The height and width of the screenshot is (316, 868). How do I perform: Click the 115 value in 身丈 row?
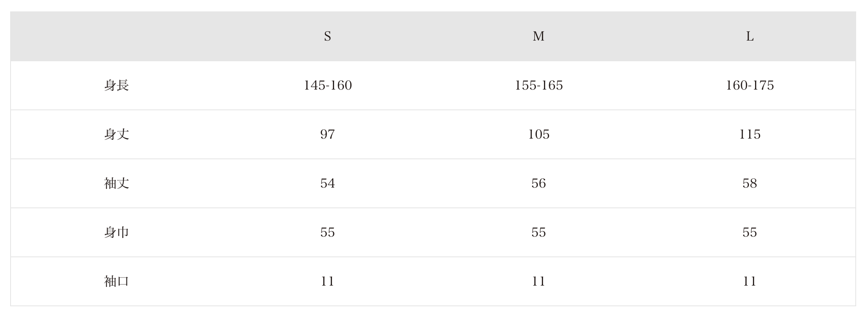click(750, 135)
